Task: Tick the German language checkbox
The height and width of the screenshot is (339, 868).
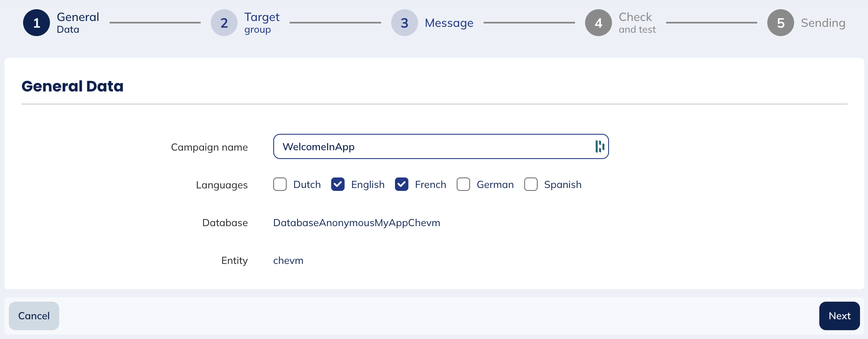Action: (463, 184)
